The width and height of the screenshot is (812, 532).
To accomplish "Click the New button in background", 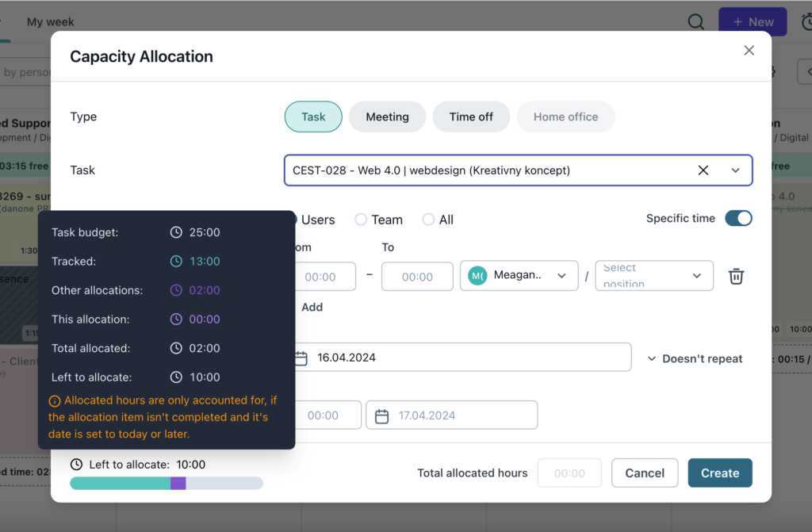I will tap(753, 21).
